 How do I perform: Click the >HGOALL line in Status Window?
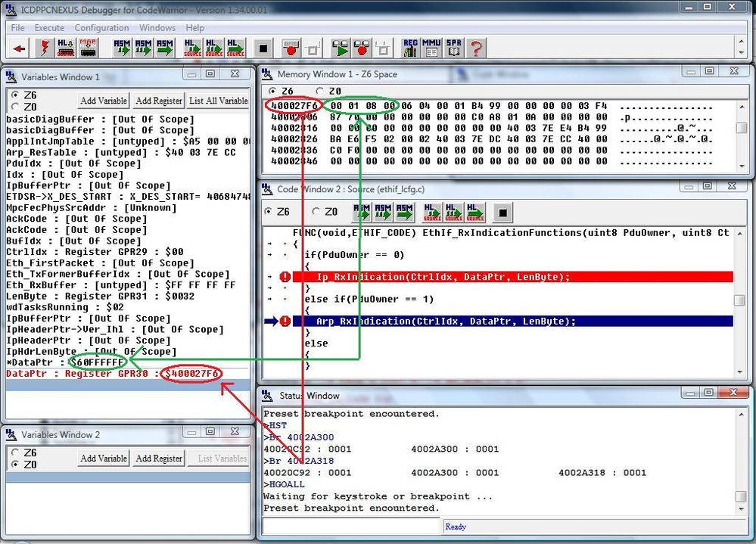[x=284, y=484]
